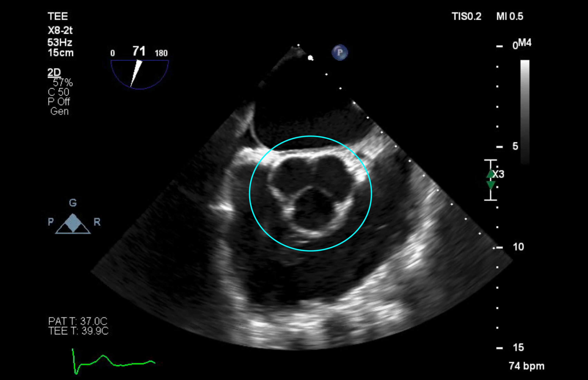This screenshot has width=588, height=380.
Task: Click the 15cm depth setting
Action: point(61,53)
